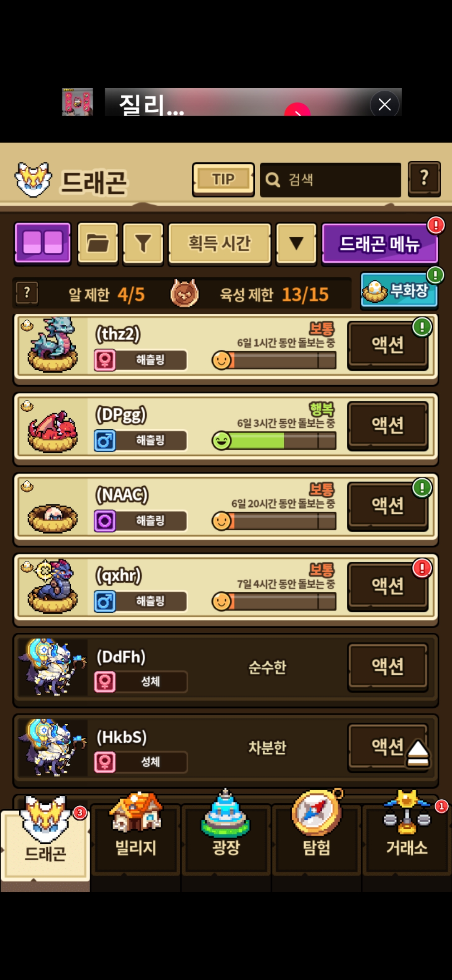Image resolution: width=452 pixels, height=980 pixels.
Task: Click the question mark help button near search
Action: [424, 179]
